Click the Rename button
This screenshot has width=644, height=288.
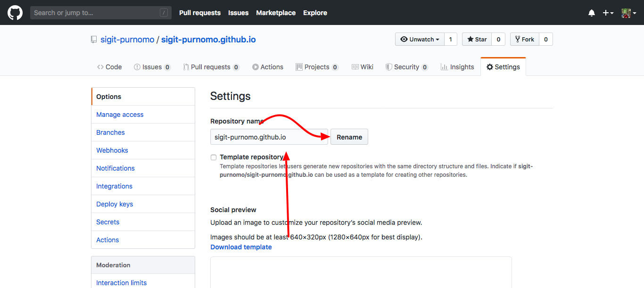(349, 137)
